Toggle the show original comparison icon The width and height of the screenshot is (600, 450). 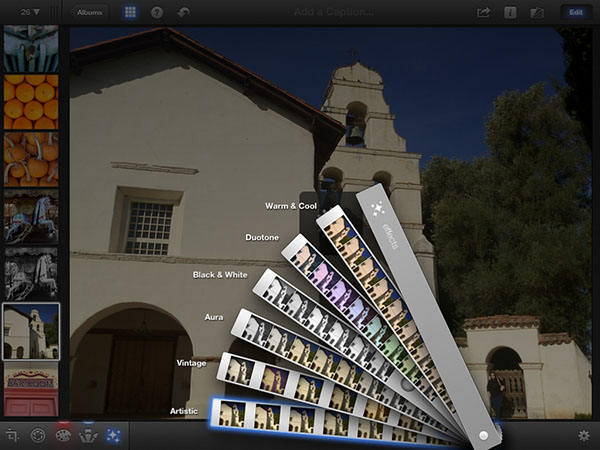point(537,13)
